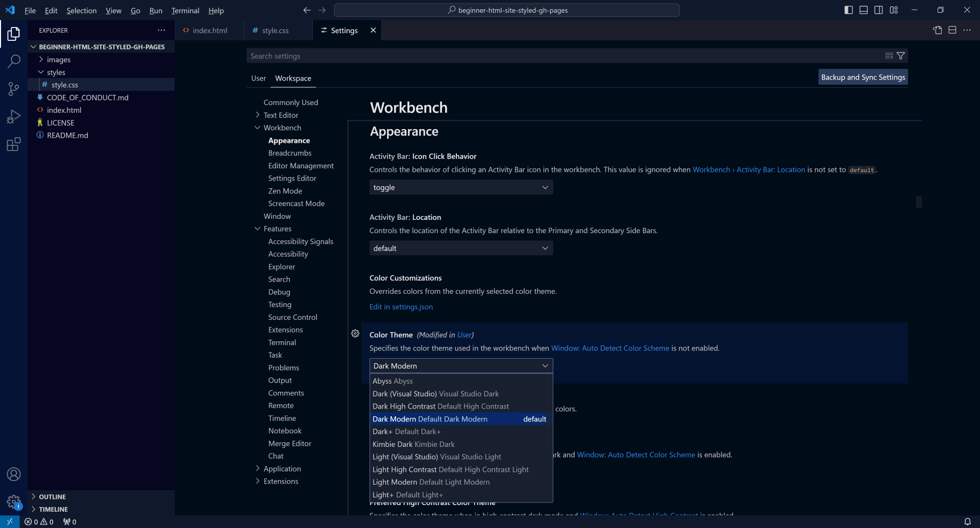The image size is (980, 528).
Task: Open the Explorer view in activity bar
Action: (14, 34)
